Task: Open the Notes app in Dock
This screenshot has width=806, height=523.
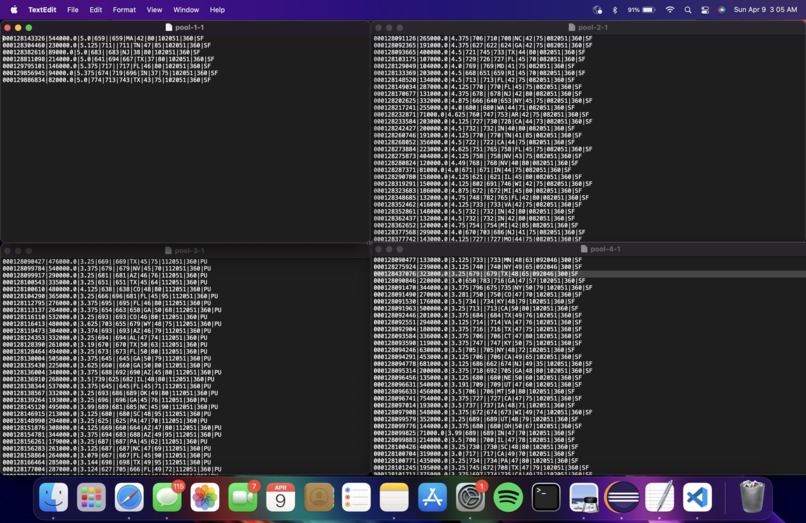Action: click(394, 497)
